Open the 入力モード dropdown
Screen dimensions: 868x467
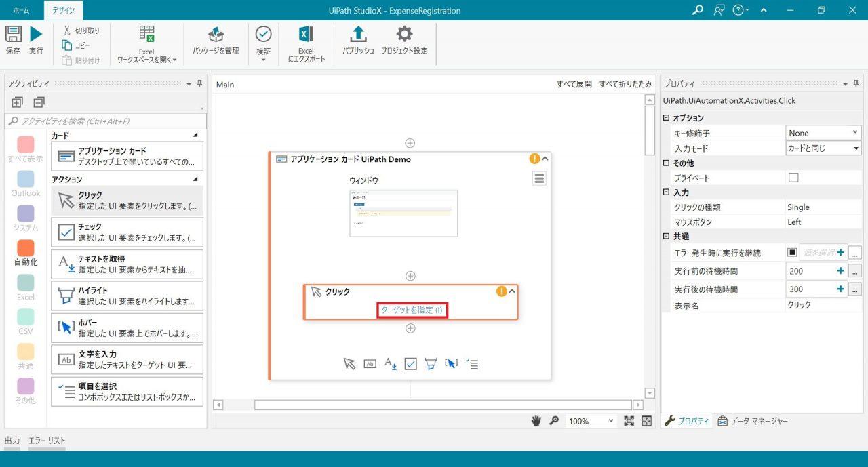(x=823, y=148)
